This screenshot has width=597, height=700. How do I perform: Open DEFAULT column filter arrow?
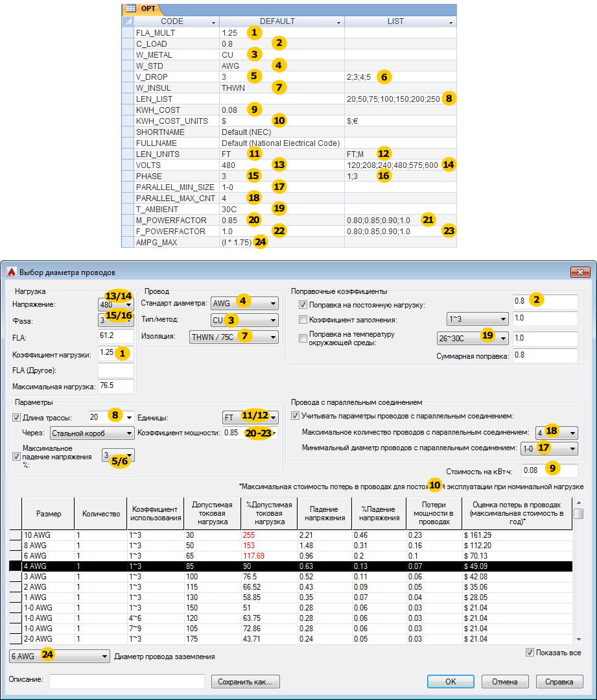(x=338, y=22)
